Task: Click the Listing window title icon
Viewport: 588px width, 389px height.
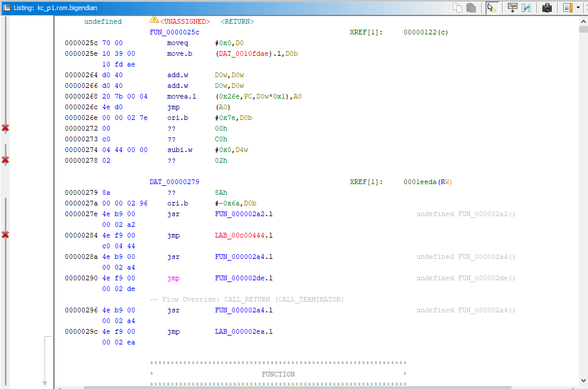Action: pyautogui.click(x=7, y=8)
